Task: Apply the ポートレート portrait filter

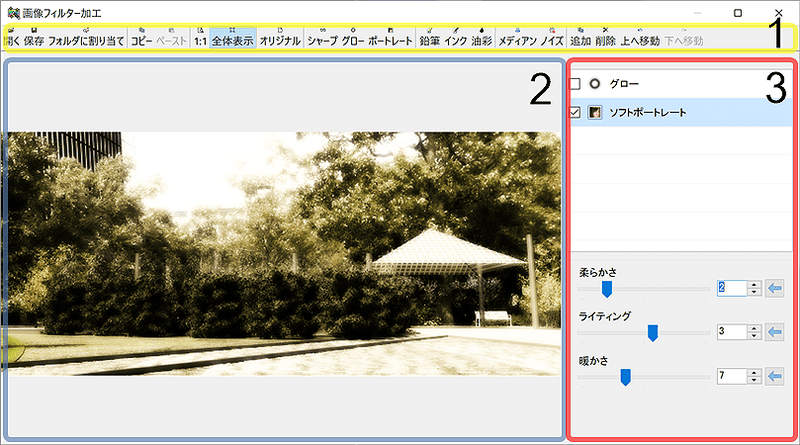Action: tap(390, 38)
